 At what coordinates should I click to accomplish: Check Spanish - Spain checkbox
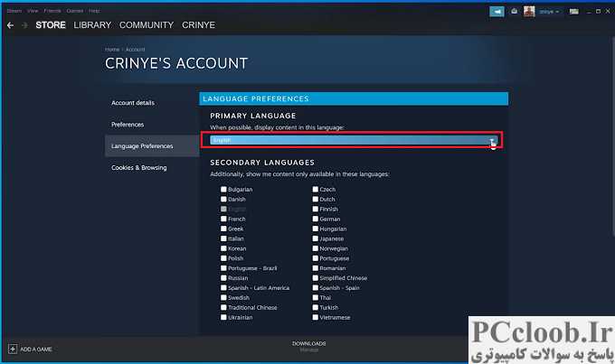pos(316,287)
